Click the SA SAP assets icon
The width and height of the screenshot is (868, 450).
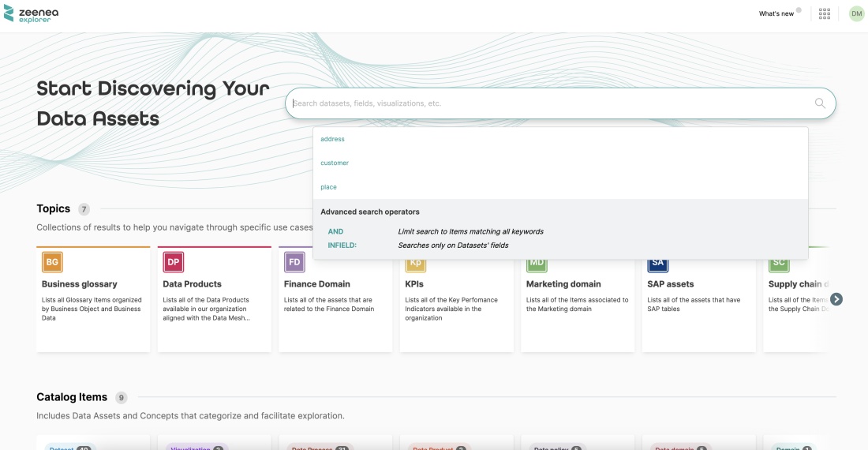(657, 263)
